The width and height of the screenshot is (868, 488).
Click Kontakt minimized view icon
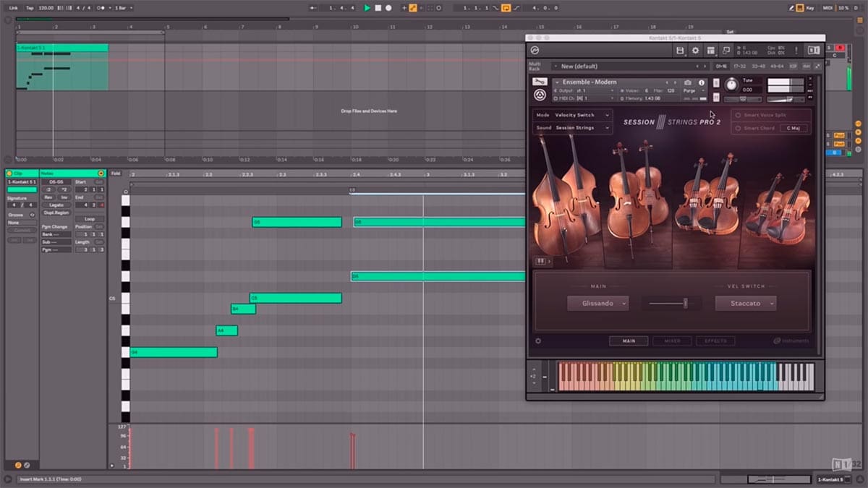726,51
